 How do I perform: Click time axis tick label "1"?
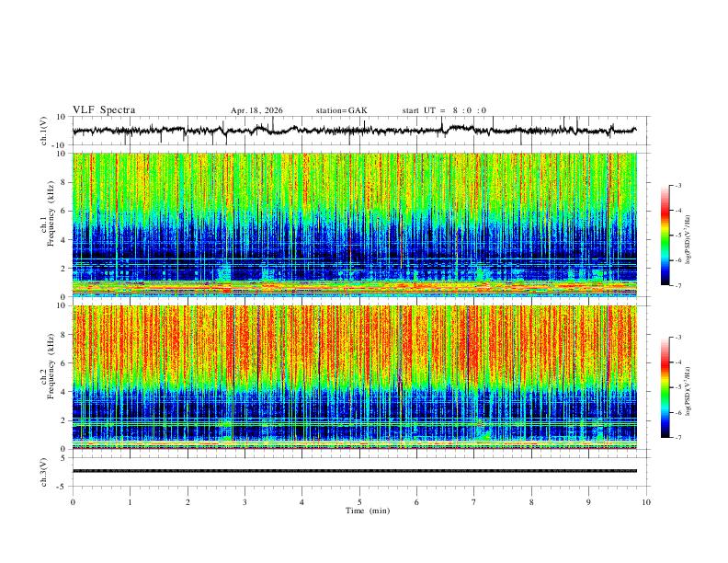(130, 502)
